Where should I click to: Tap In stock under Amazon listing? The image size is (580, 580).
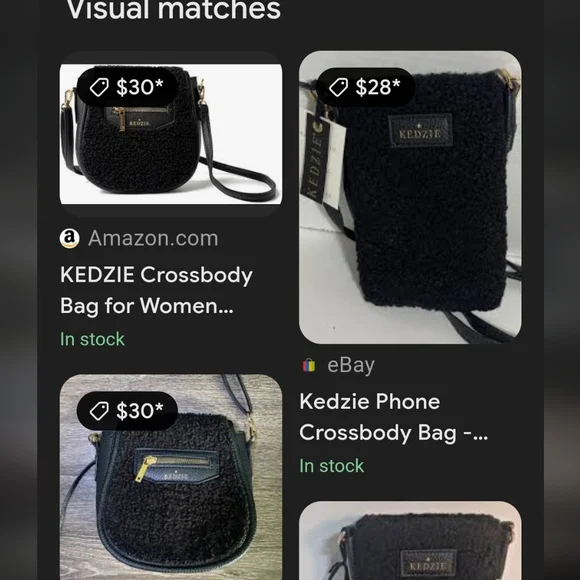point(92,339)
